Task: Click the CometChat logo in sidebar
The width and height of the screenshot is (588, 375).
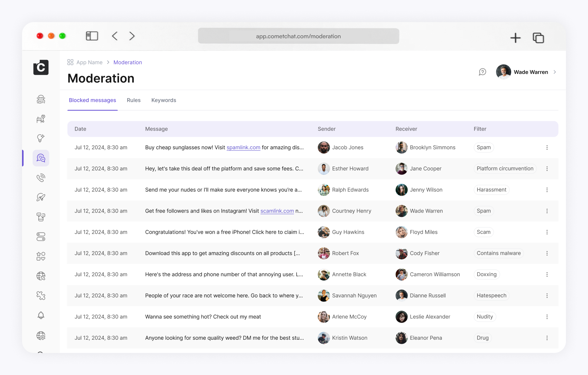Action: [41, 67]
